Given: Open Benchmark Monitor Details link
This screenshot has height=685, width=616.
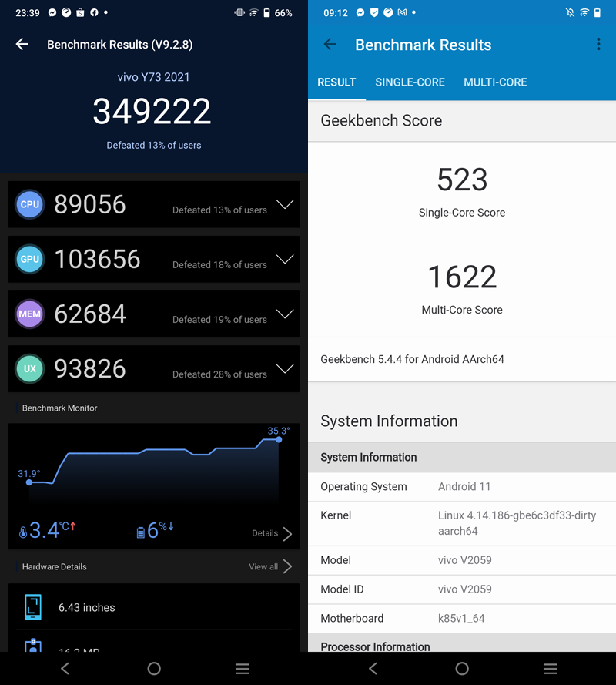Looking at the screenshot, I should (265, 533).
